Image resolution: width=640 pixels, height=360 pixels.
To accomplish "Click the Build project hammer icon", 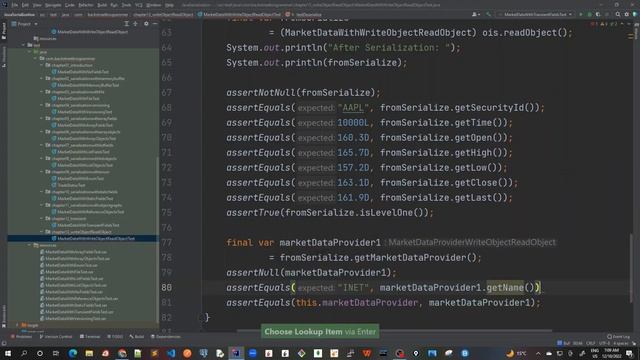I will (488, 14).
